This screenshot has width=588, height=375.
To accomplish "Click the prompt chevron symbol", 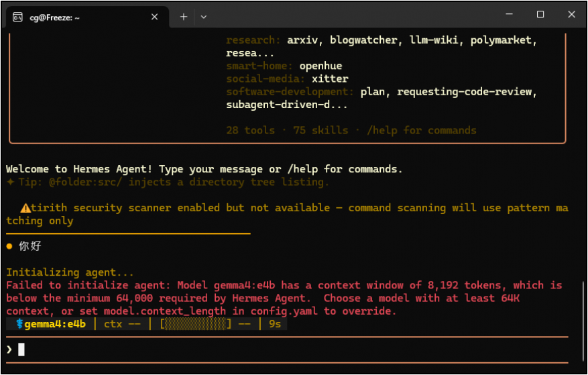I will point(9,349).
